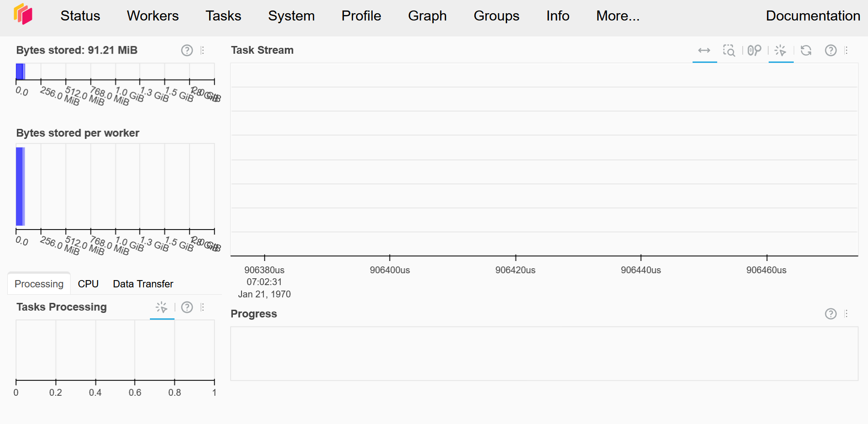868x424 pixels.
Task: Click the Dask logo
Action: click(x=23, y=15)
